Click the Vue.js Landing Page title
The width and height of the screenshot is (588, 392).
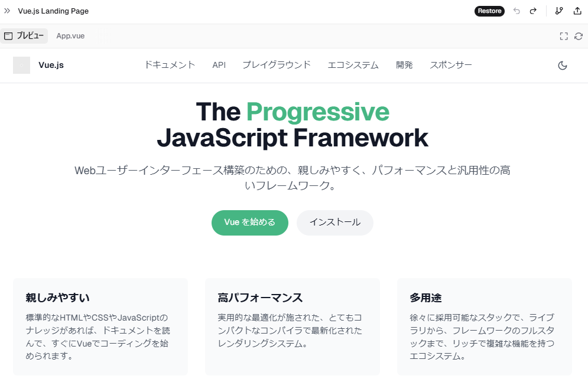53,11
